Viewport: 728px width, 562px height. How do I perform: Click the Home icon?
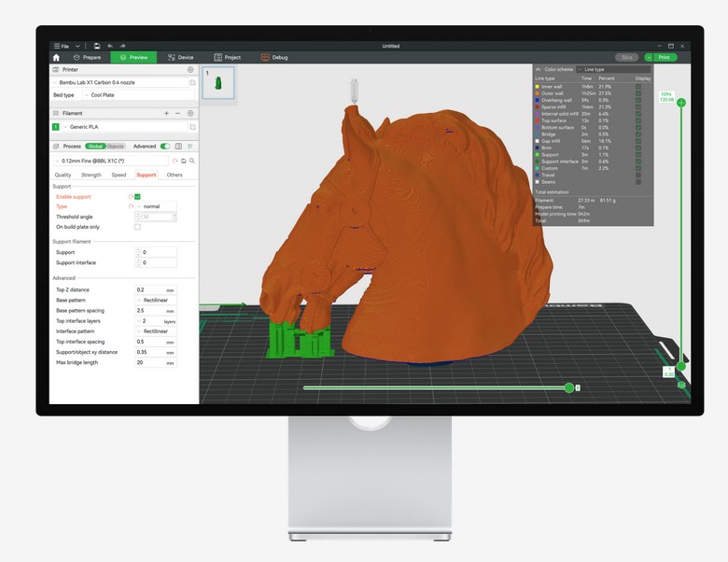(x=57, y=57)
